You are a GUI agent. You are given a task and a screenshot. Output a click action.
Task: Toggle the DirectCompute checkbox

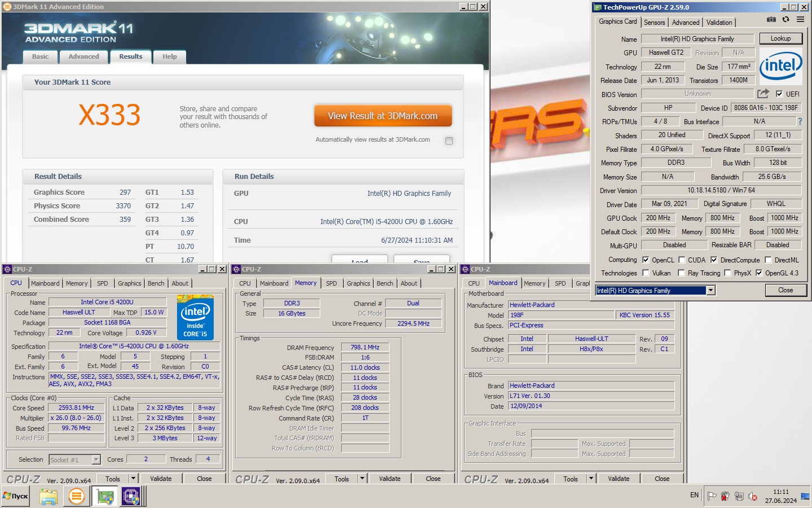(714, 260)
